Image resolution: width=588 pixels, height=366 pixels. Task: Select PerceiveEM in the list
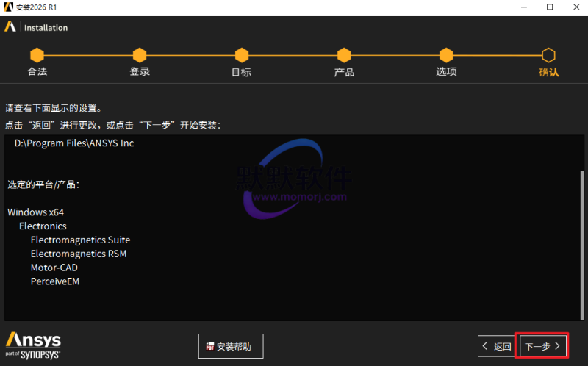[54, 281]
